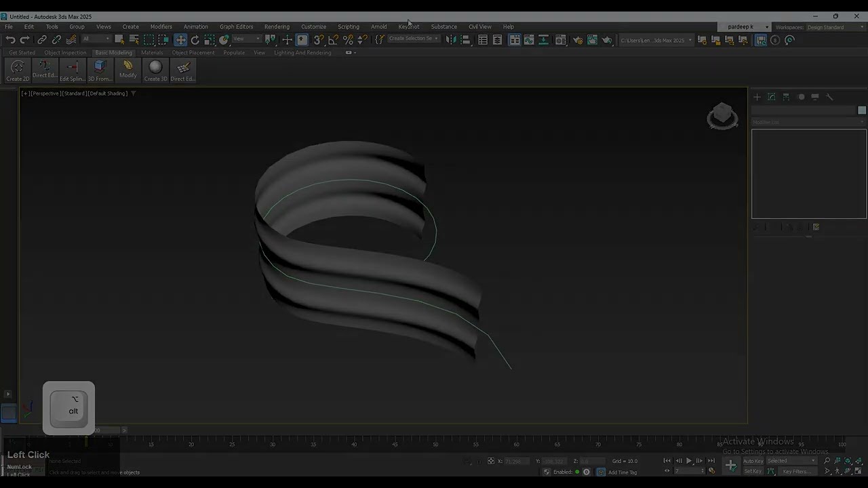Click the X coordinate field
Screen dimensions: 868x488
pyautogui.click(x=517, y=462)
